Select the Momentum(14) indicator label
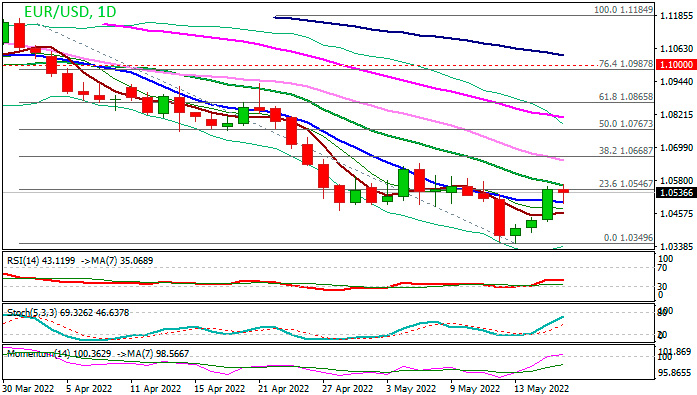 (98, 354)
